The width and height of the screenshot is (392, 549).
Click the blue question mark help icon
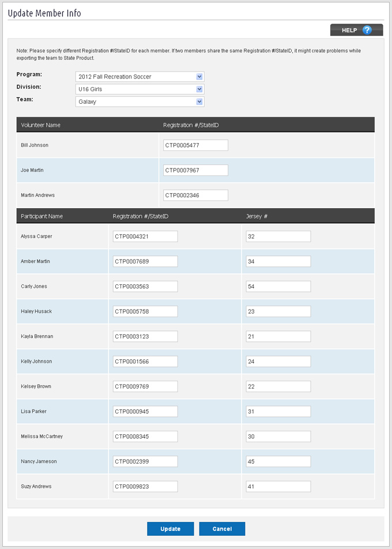[x=367, y=30]
